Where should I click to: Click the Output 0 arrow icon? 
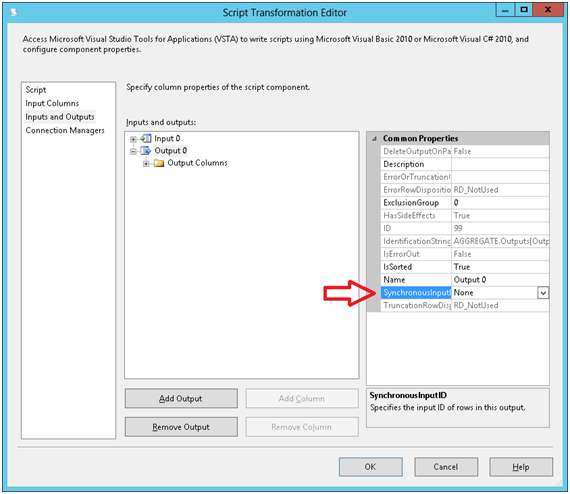(x=146, y=150)
